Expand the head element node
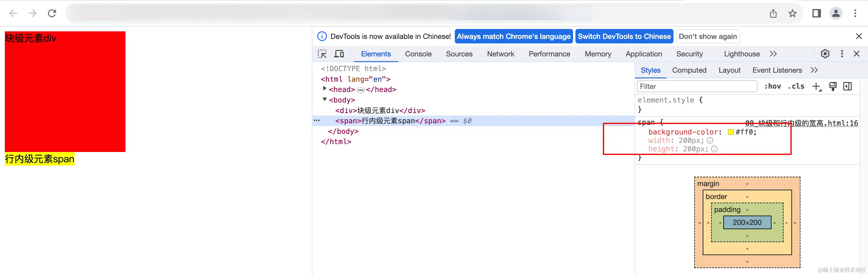Image resolution: width=868 pixels, height=275 pixels. coord(325,89)
